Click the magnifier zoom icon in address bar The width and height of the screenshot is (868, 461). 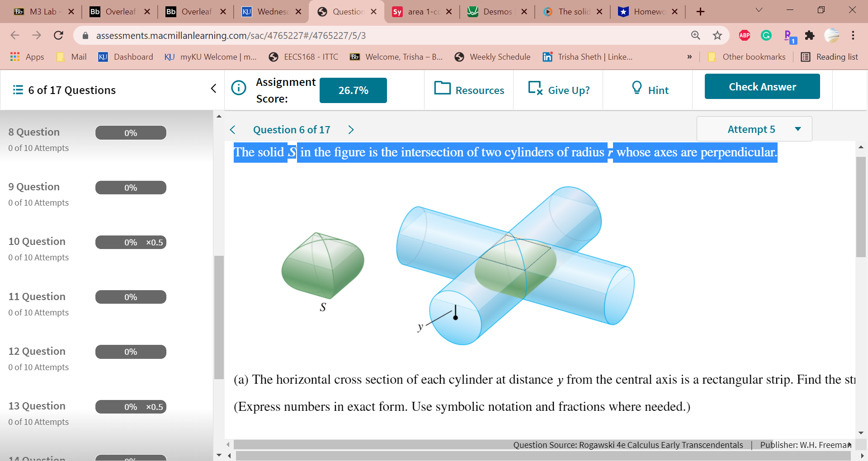pyautogui.click(x=695, y=35)
